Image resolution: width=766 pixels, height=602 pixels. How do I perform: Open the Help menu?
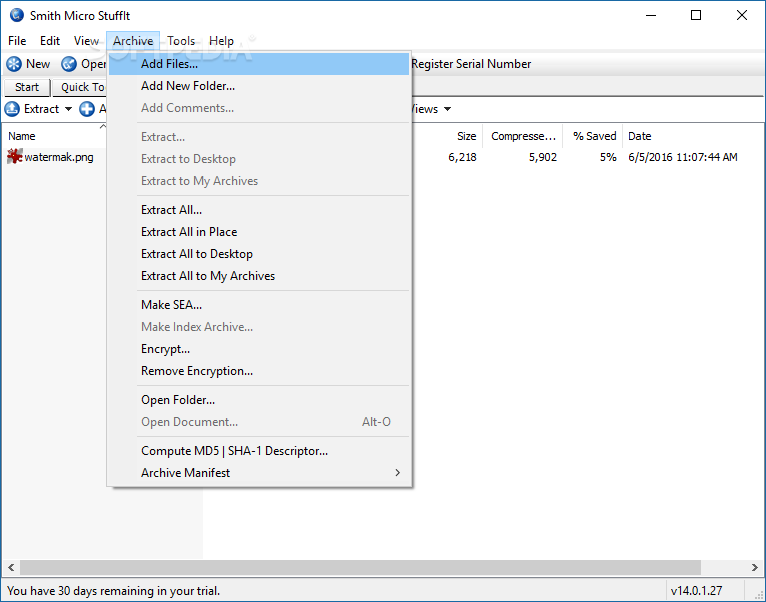coord(221,41)
